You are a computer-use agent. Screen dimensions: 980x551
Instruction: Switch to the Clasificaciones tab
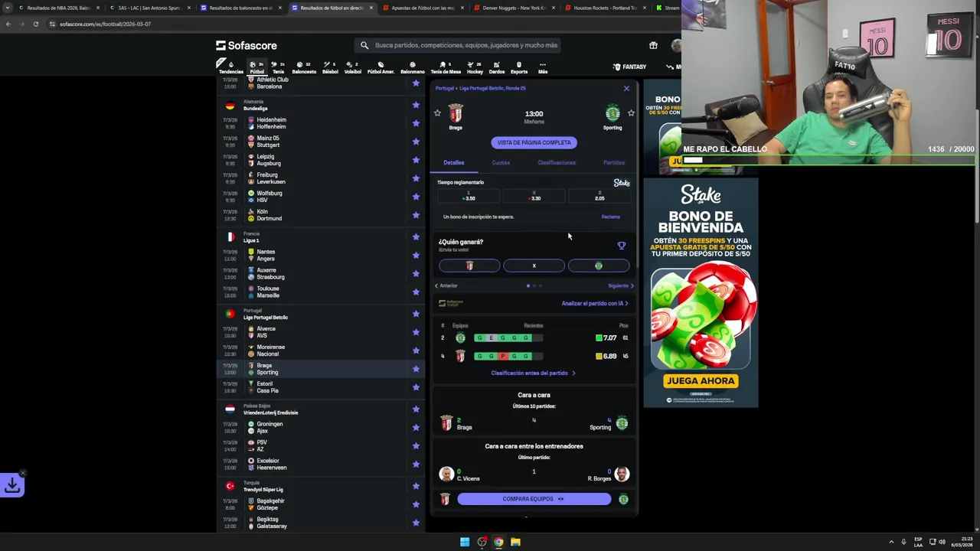coord(557,163)
